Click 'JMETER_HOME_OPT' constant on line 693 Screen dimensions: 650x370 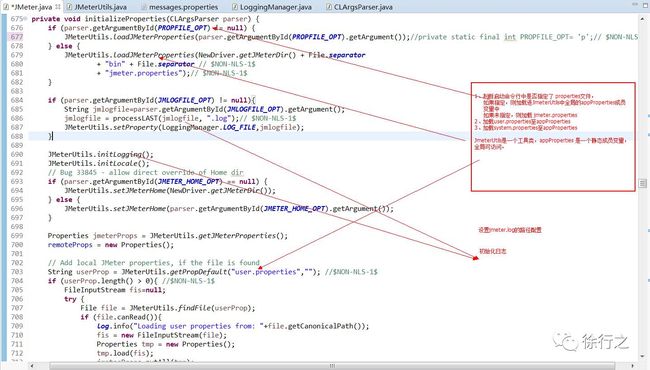coord(189,181)
